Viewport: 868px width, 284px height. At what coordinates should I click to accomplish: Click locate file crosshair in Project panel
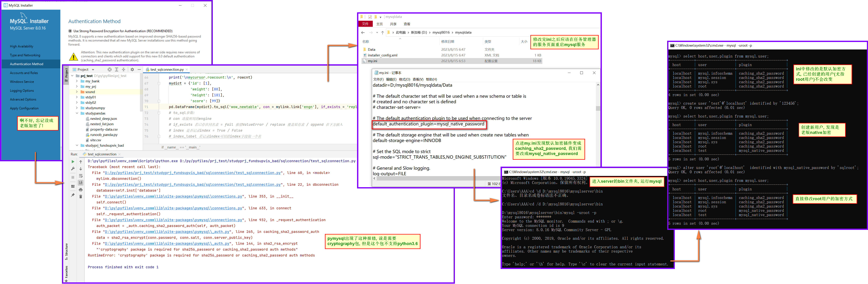click(109, 69)
